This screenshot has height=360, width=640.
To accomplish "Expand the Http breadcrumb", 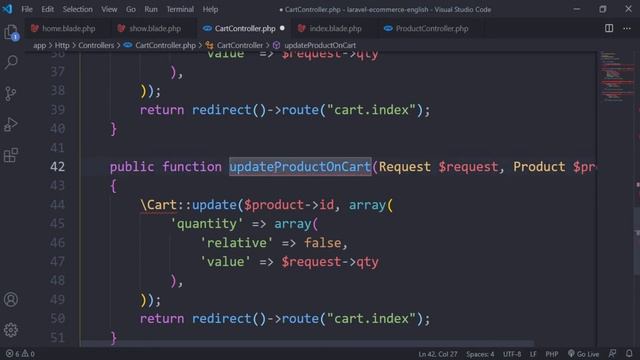I will [x=62, y=45].
